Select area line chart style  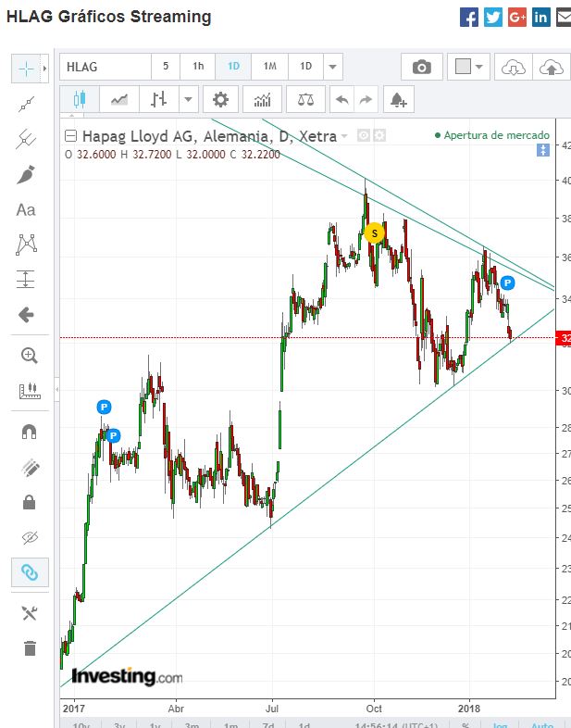[119, 99]
